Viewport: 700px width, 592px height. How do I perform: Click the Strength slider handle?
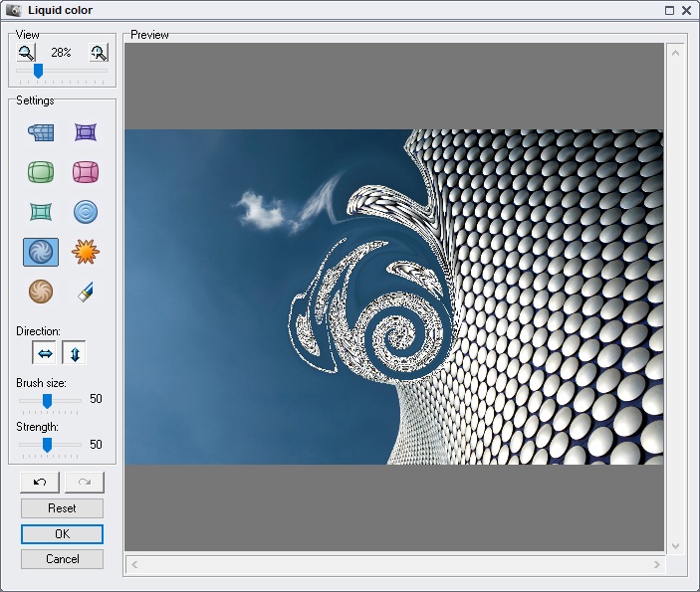pyautogui.click(x=47, y=445)
